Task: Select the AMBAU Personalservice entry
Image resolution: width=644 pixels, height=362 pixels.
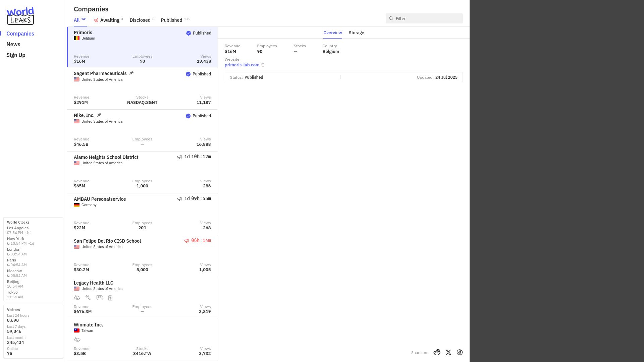Action: point(142,214)
